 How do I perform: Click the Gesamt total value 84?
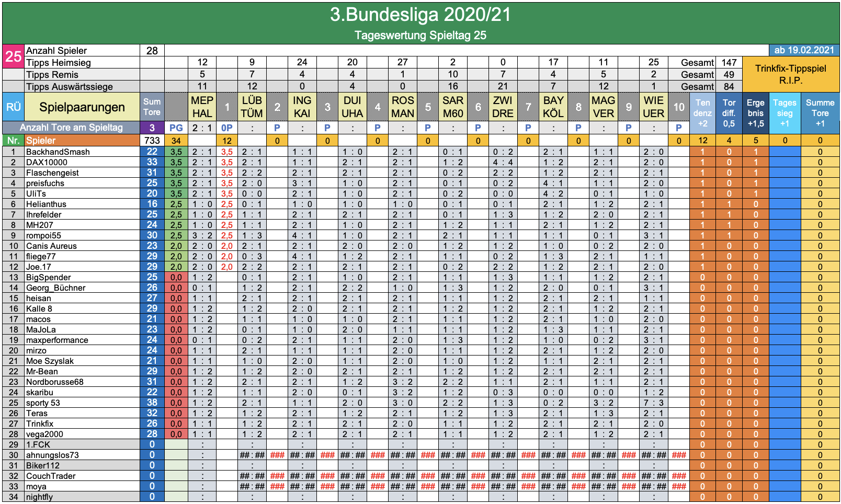(729, 87)
